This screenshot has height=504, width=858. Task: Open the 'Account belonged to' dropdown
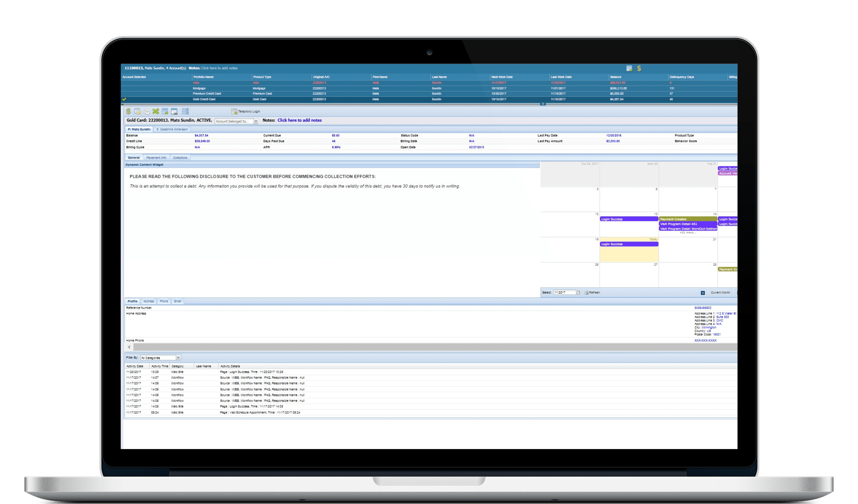pos(256,121)
